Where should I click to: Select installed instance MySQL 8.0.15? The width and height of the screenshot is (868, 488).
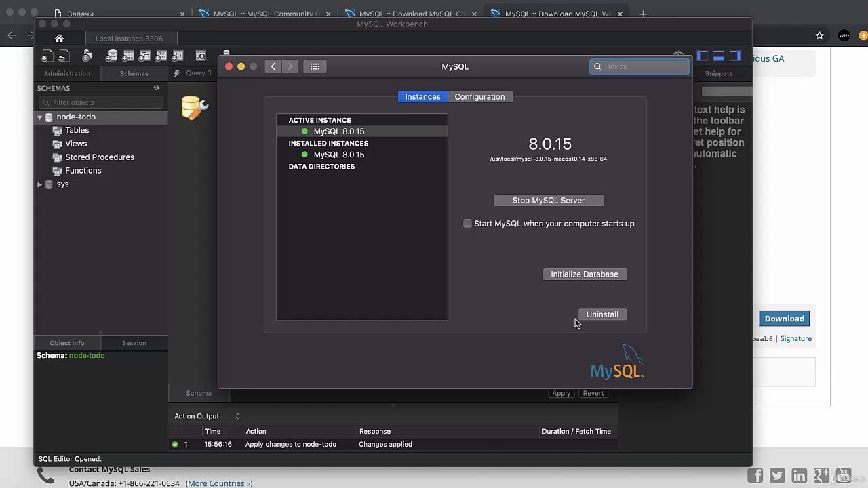click(361, 155)
